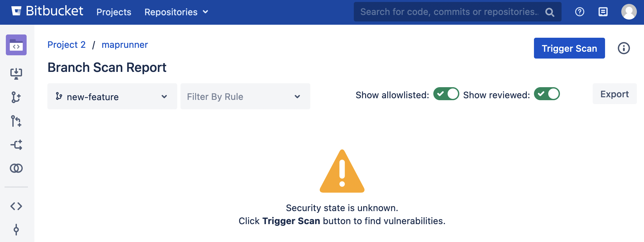Focus the code and commits search field
The width and height of the screenshot is (644, 242).
click(450, 12)
